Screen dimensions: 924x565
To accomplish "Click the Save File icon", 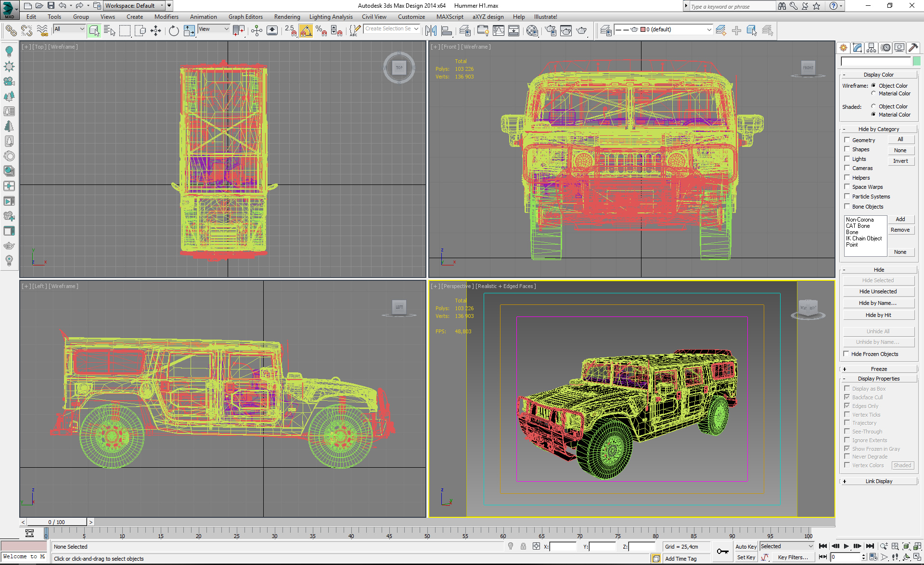I will coord(51,6).
